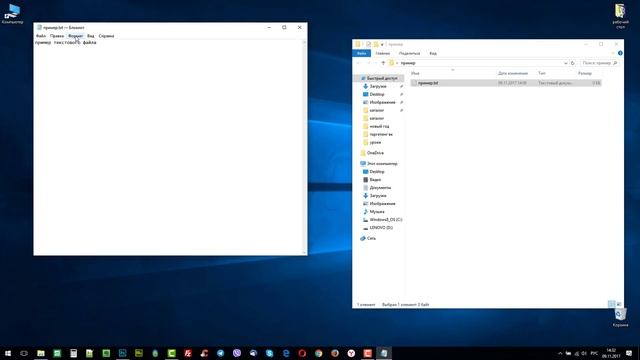640x360 pixels.
Task: Select Этот компьютер in the navigation pane
Action: [382, 163]
